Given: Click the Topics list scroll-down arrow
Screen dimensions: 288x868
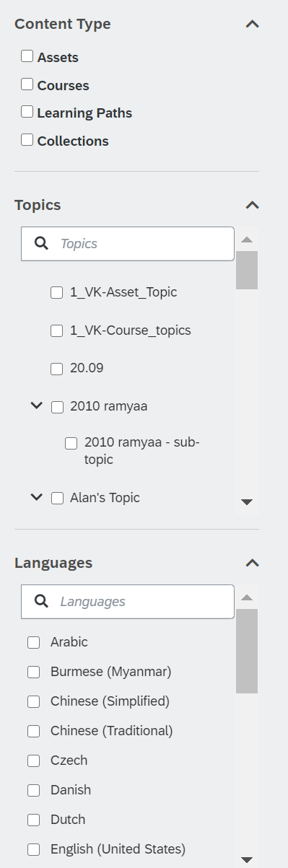Looking at the screenshot, I should coord(247,502).
